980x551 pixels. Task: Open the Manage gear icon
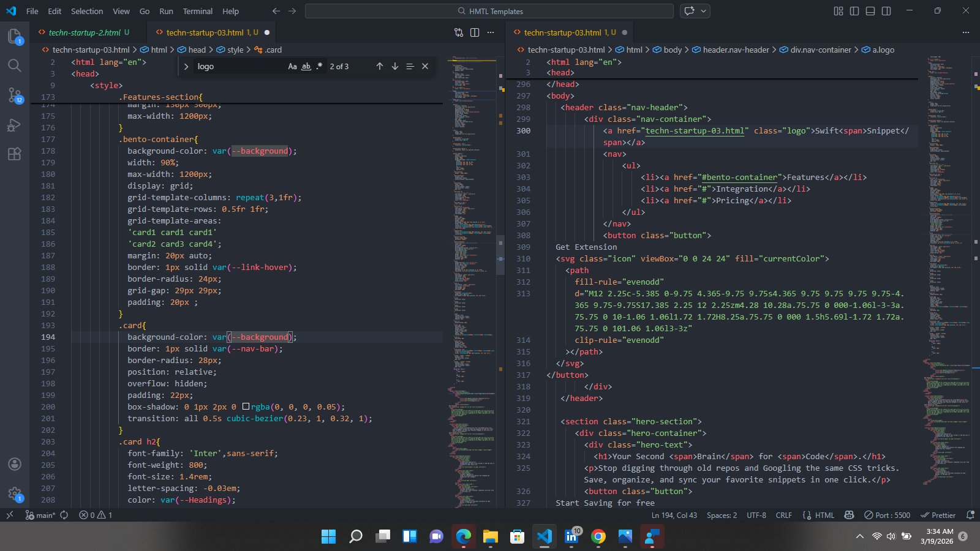point(15,493)
